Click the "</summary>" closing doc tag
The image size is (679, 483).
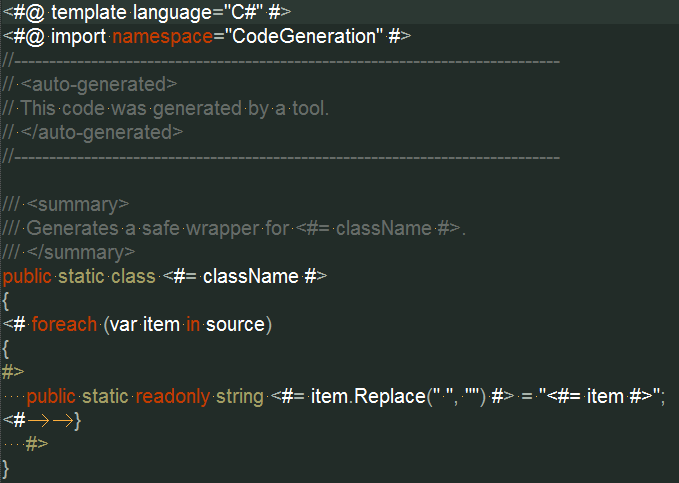[x=81, y=253]
